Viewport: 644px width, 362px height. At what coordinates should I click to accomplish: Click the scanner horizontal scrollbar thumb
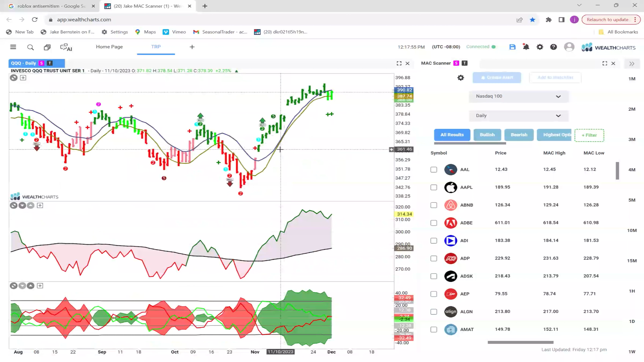pyautogui.click(x=521, y=343)
